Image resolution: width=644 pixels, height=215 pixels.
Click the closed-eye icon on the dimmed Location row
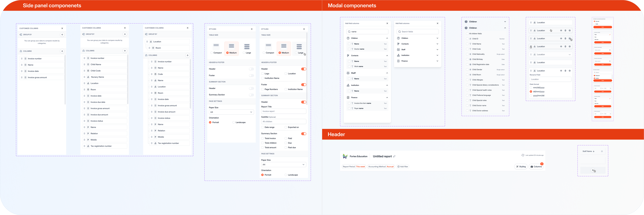point(570,54)
